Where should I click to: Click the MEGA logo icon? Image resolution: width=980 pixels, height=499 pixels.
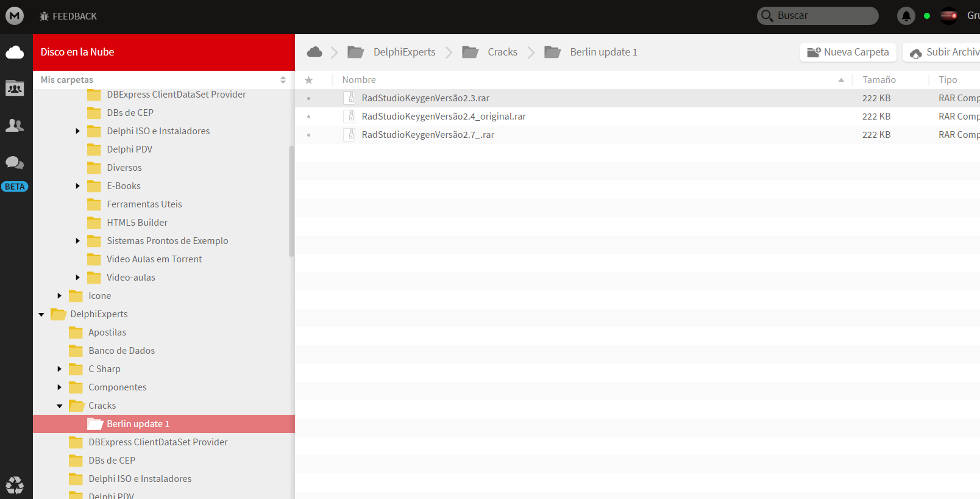[15, 16]
